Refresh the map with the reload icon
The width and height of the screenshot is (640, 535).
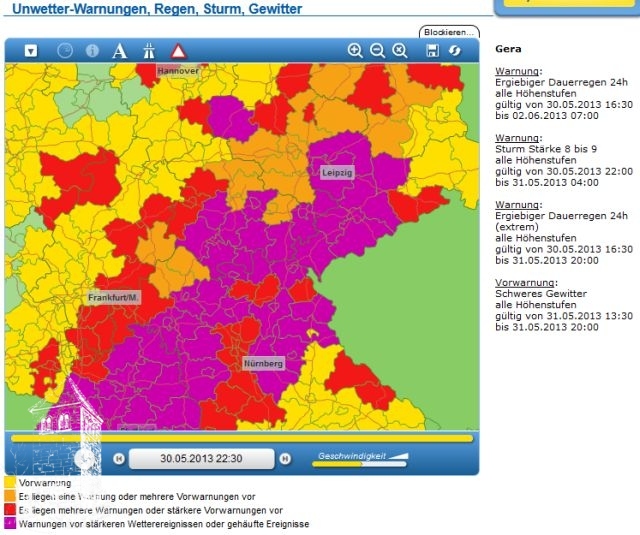pos(455,50)
